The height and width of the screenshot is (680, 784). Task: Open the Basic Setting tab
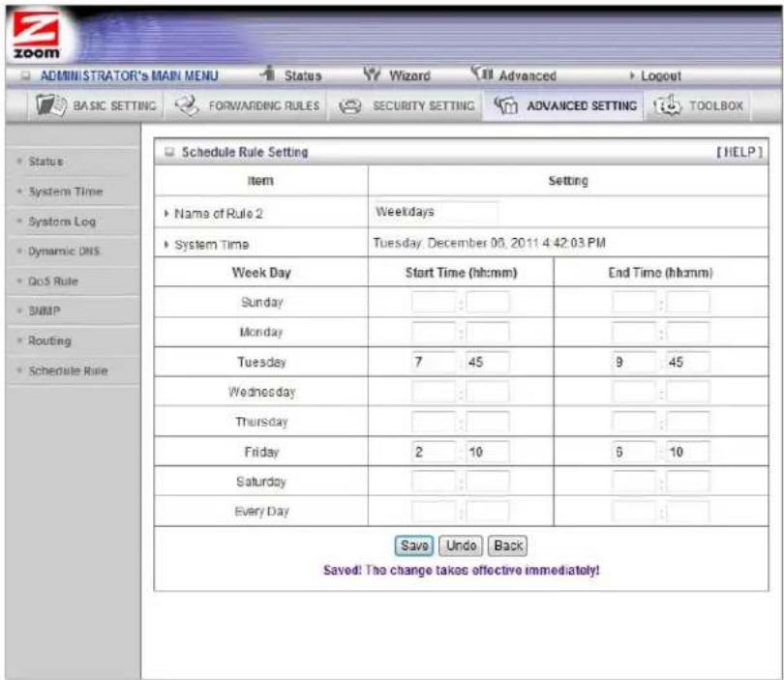pos(96,105)
